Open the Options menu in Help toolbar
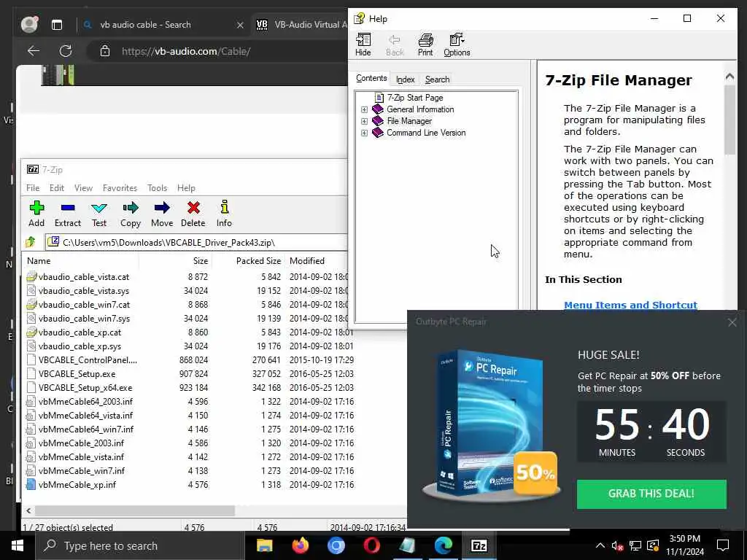The image size is (747, 560). point(457,45)
